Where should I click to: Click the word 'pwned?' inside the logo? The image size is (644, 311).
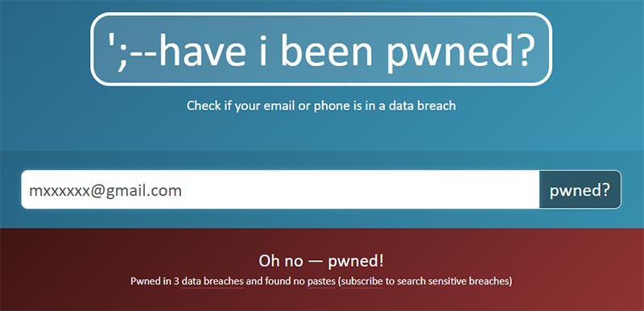tap(460, 52)
